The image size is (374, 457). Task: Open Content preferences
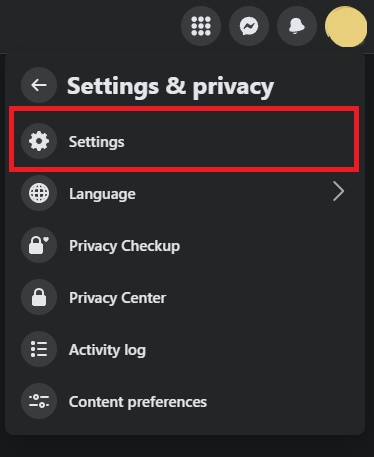[138, 402]
